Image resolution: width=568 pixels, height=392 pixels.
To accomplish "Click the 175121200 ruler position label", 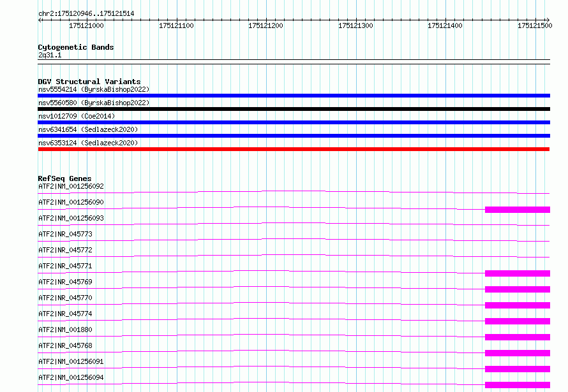I will tap(265, 25).
